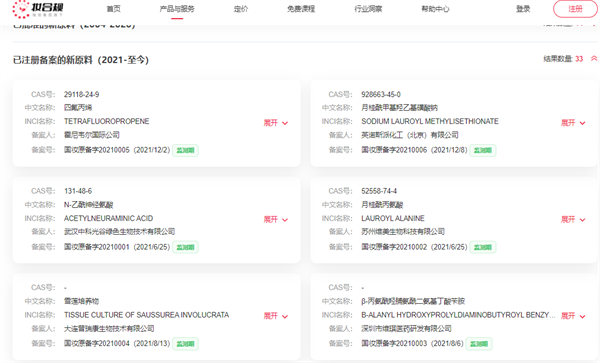Click the INCI name ACETYLNEURAMINIC ACID
Image resolution: width=600 pixels, height=363 pixels.
[108, 218]
